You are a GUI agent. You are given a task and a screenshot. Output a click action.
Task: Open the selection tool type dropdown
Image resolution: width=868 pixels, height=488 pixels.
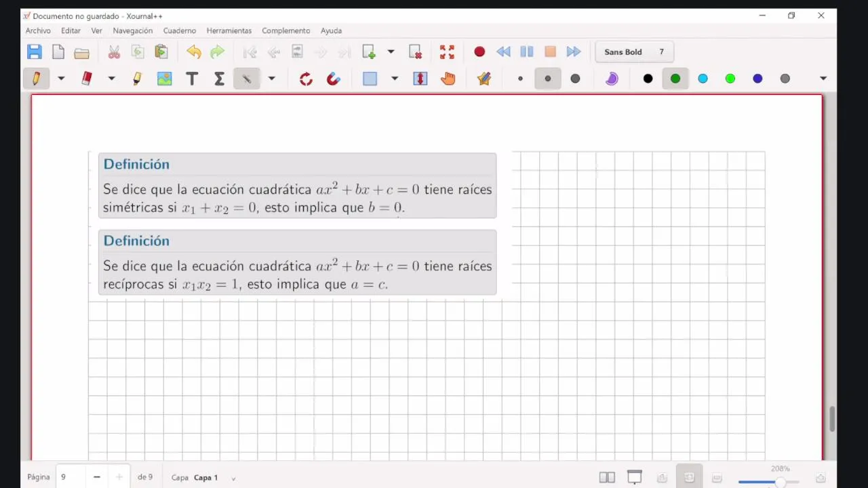click(x=395, y=79)
